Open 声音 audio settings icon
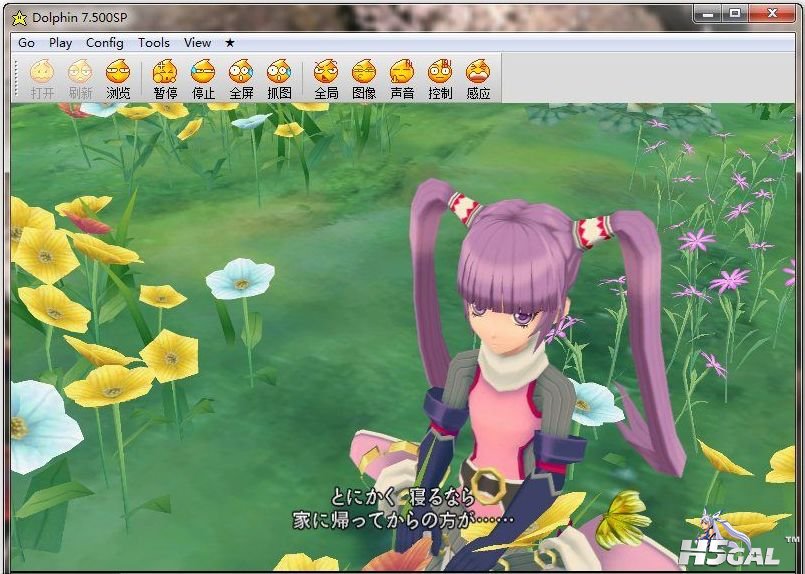The image size is (805, 574). (402, 79)
